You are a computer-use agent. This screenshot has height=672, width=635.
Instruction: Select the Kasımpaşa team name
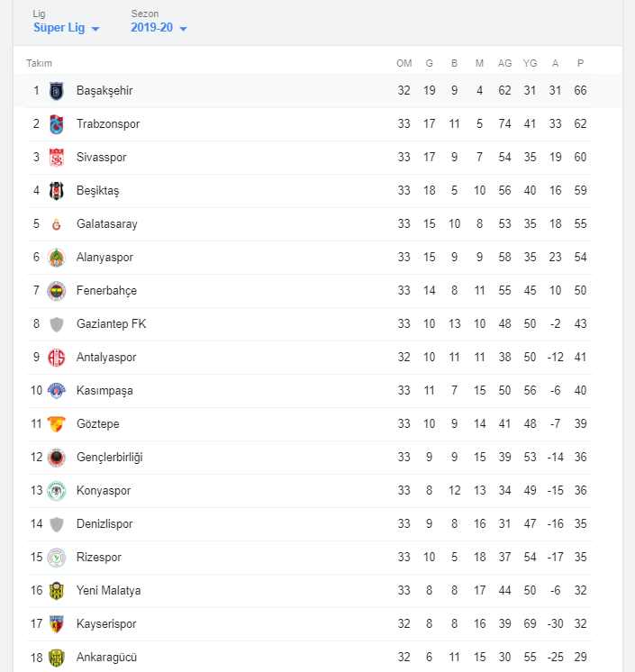coord(104,391)
